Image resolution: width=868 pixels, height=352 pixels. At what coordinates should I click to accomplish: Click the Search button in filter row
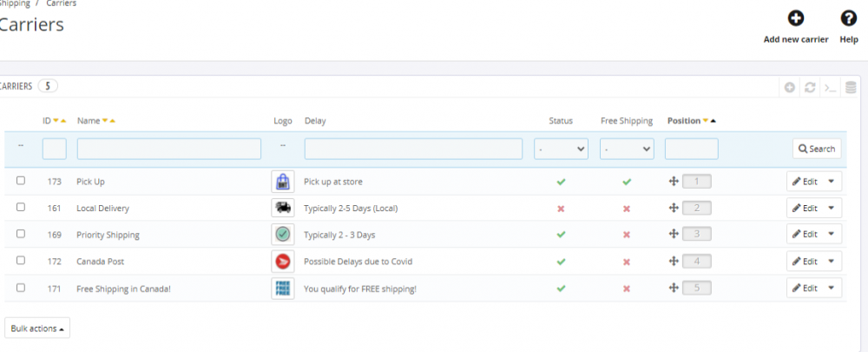click(816, 149)
